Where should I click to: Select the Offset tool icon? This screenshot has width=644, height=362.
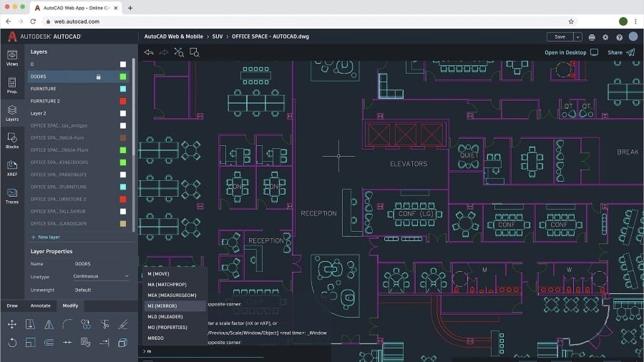(49, 342)
